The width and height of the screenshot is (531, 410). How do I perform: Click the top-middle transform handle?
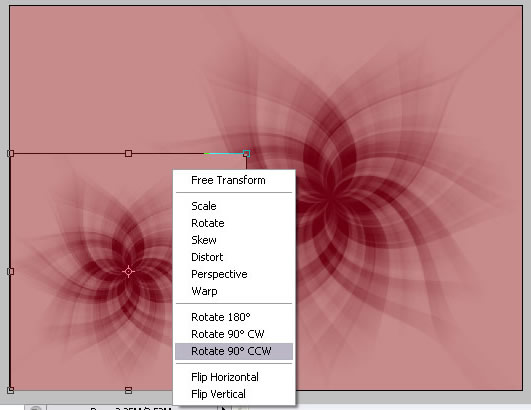(128, 153)
